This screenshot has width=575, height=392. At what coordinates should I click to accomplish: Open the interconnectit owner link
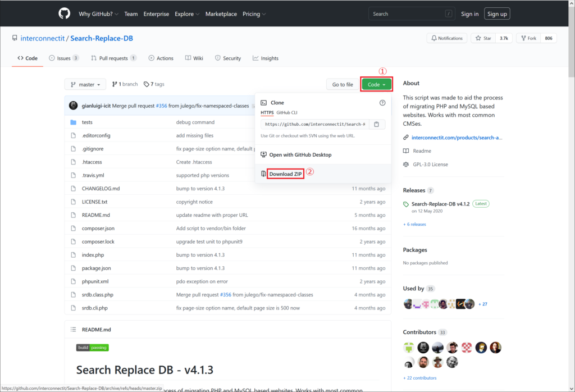(x=43, y=38)
